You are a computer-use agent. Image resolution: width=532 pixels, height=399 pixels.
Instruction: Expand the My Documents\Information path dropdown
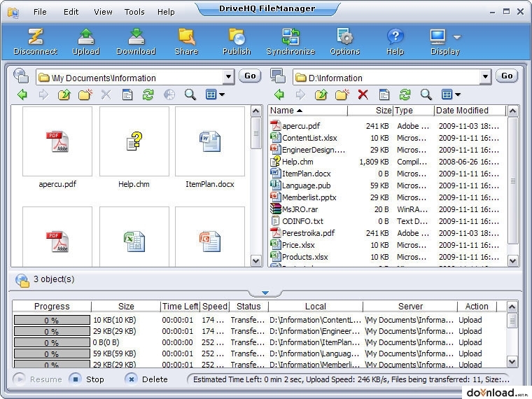point(229,78)
